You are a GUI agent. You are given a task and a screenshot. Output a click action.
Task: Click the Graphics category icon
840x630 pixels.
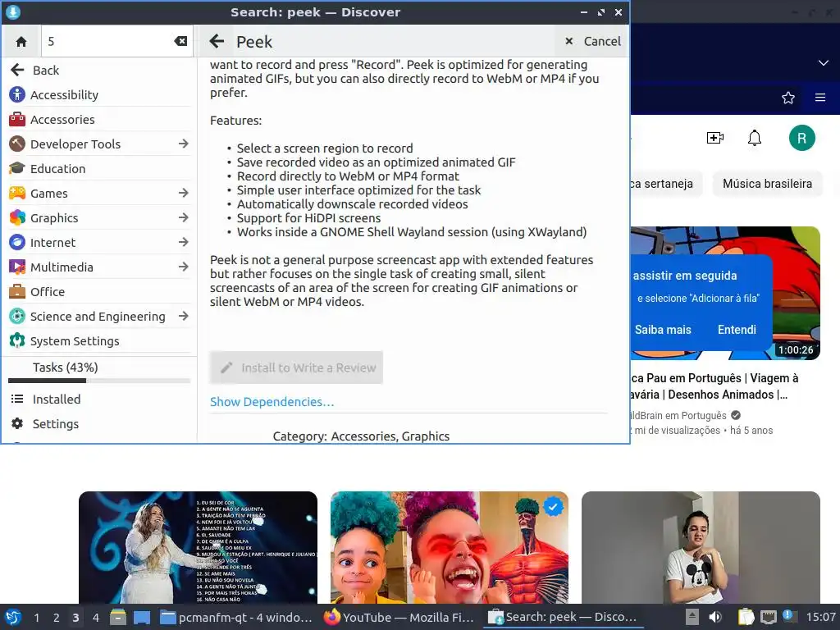tap(17, 217)
